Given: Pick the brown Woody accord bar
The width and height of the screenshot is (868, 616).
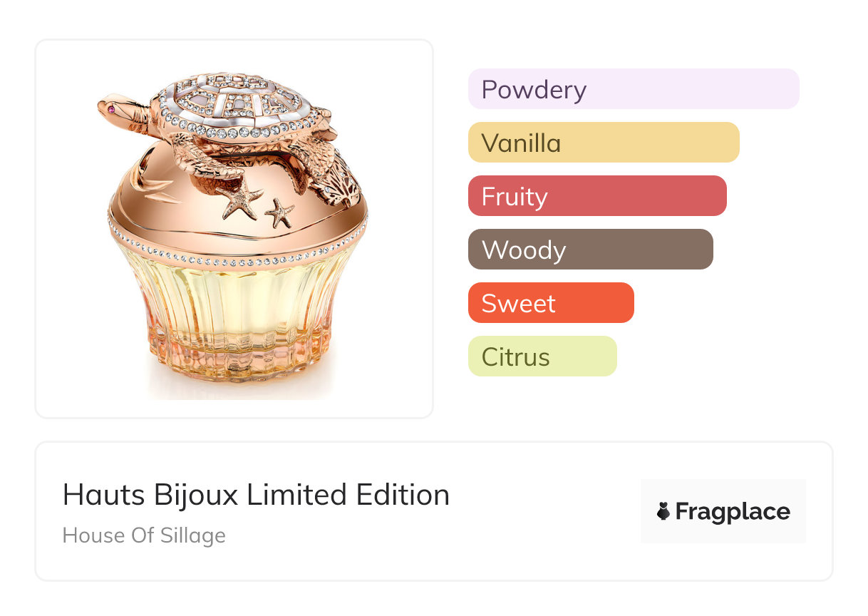Looking at the screenshot, I should (x=591, y=250).
